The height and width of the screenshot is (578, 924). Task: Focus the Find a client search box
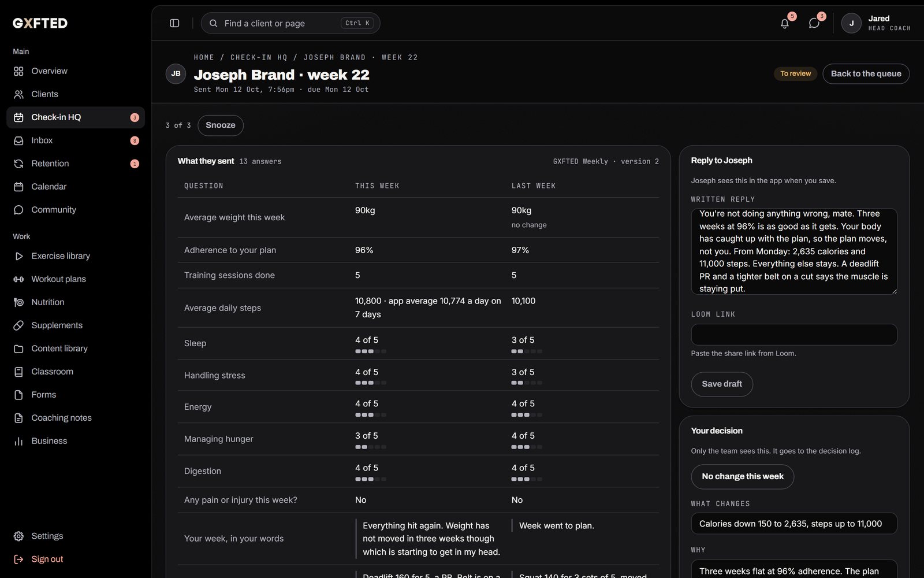[290, 23]
